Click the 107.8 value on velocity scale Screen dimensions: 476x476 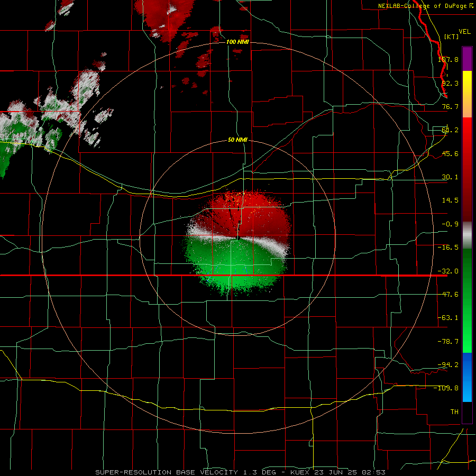[448, 59]
